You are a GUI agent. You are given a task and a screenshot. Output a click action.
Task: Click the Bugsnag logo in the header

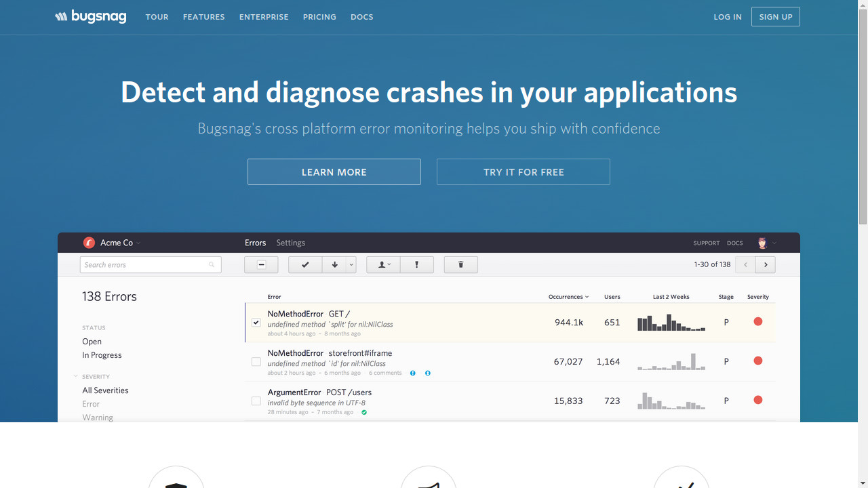click(91, 17)
